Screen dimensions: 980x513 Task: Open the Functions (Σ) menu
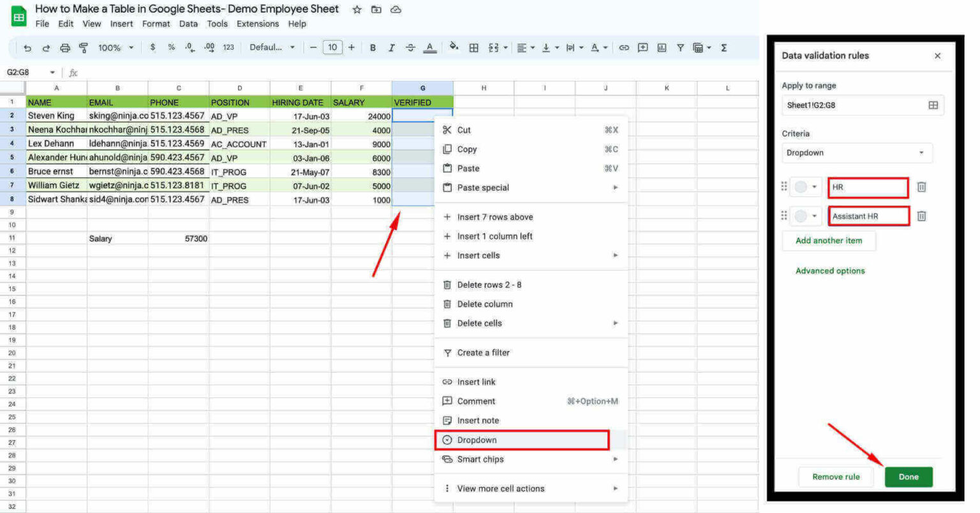[724, 47]
